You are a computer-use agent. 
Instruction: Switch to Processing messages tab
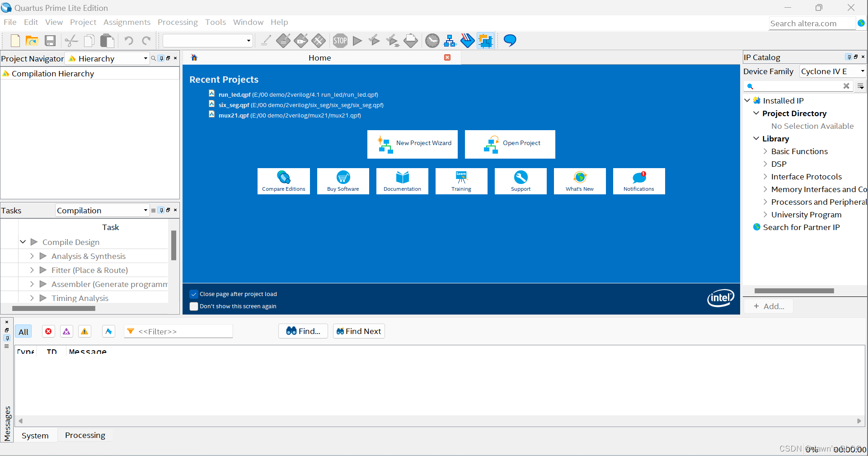(x=85, y=435)
